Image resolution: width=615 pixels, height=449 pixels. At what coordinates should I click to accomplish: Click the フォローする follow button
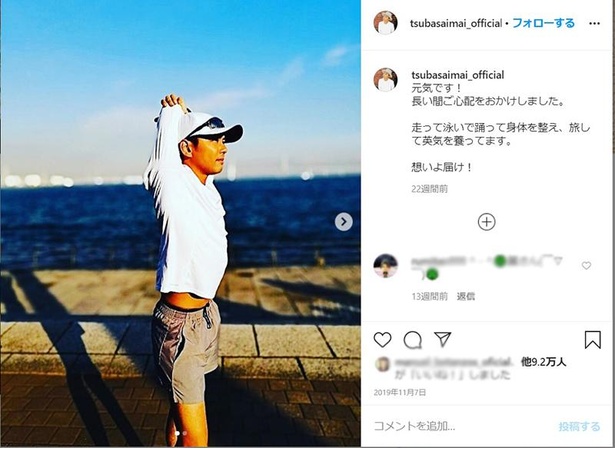tap(543, 23)
